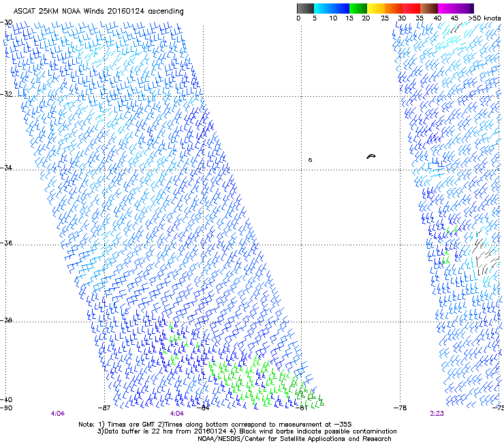This screenshot has width=504, height=443.
Task: Click the '-40' latitude axis label
Action: pyautogui.click(x=6, y=399)
